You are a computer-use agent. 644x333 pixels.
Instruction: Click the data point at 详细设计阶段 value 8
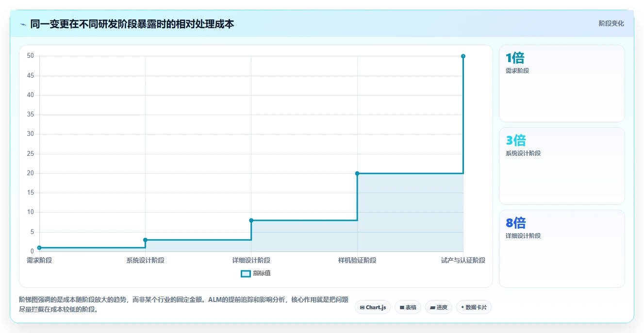(x=251, y=220)
